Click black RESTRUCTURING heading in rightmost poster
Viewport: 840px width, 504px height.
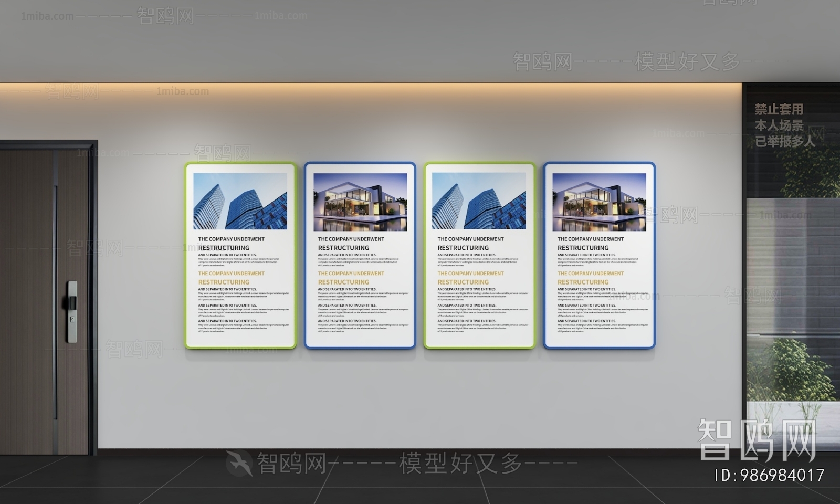pos(583,248)
